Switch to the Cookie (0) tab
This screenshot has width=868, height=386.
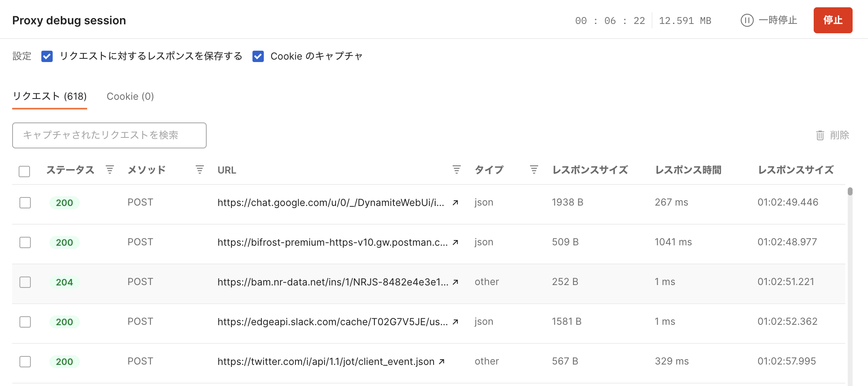pyautogui.click(x=130, y=96)
